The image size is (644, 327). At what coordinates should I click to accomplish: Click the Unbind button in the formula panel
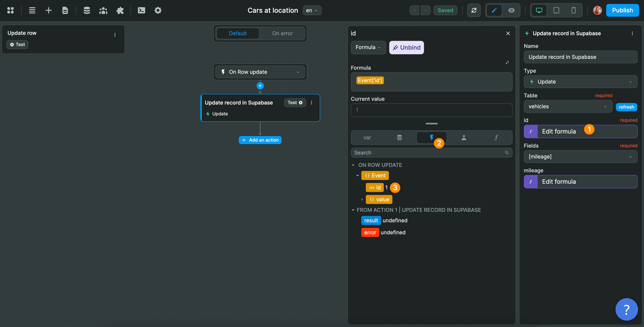tap(406, 47)
